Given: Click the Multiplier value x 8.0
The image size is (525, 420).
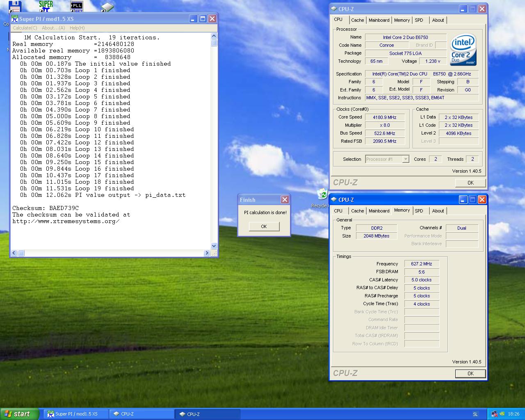Looking at the screenshot, I should pyautogui.click(x=385, y=125).
